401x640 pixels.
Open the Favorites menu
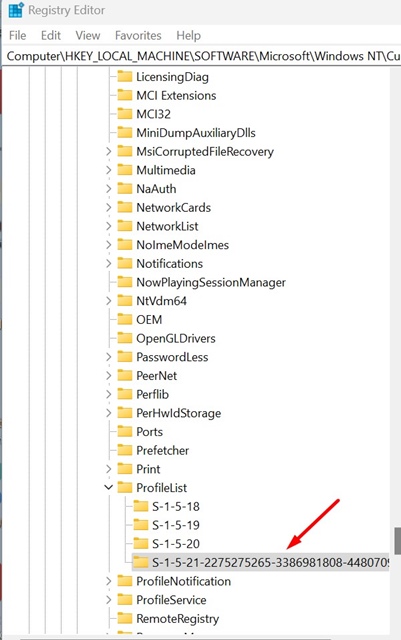coord(138,36)
